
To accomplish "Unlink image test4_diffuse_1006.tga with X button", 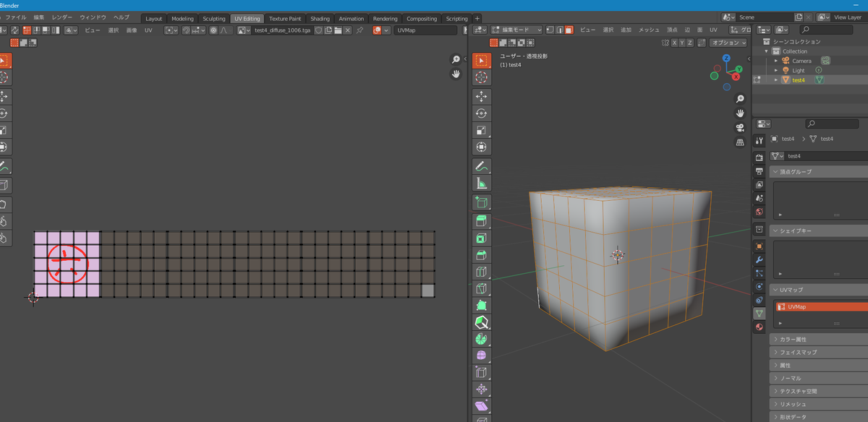I will 348,30.
